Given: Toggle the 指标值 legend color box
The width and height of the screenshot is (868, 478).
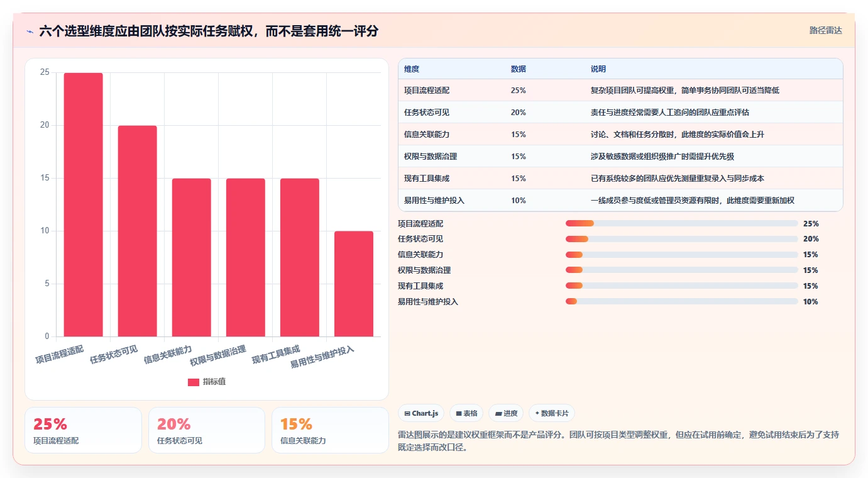Looking at the screenshot, I should [x=194, y=382].
